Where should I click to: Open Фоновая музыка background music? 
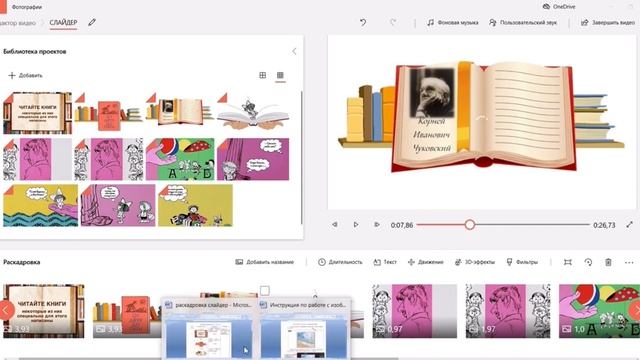point(452,22)
